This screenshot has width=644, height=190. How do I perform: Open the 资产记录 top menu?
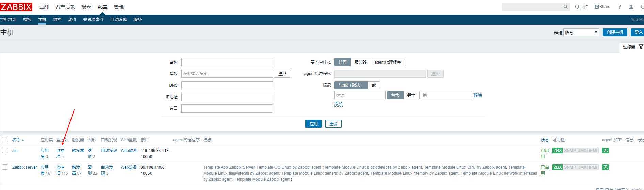click(x=65, y=7)
